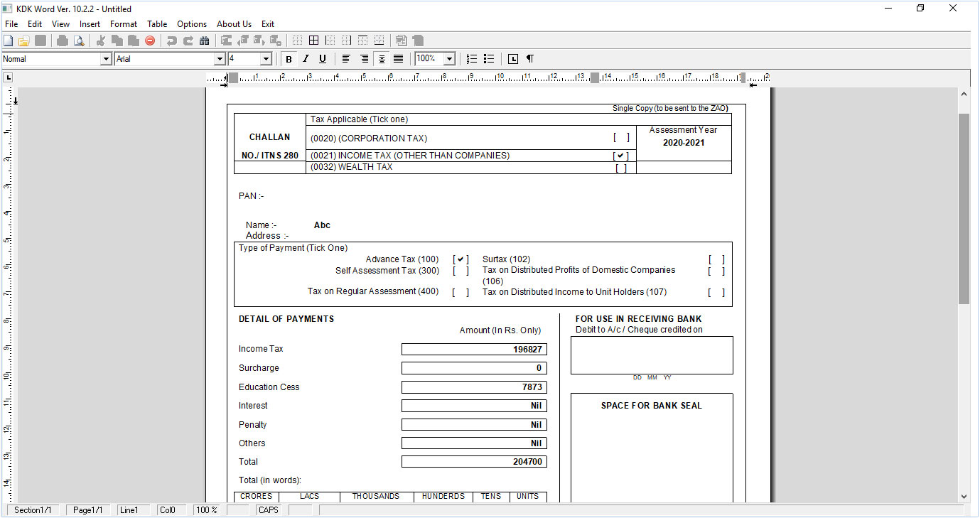Viewport: 980px width, 518px height.
Task: Open Find using the binoculars icon
Action: (205, 41)
